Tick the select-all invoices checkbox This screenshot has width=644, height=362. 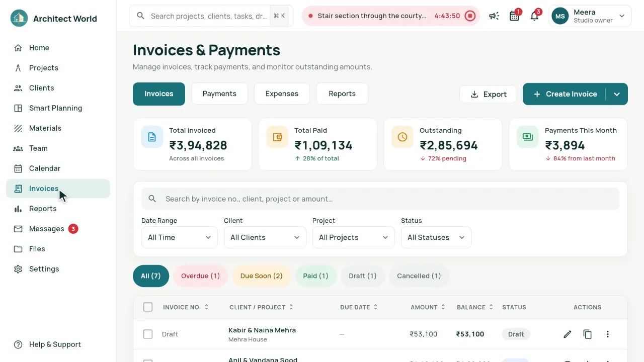coord(148,307)
